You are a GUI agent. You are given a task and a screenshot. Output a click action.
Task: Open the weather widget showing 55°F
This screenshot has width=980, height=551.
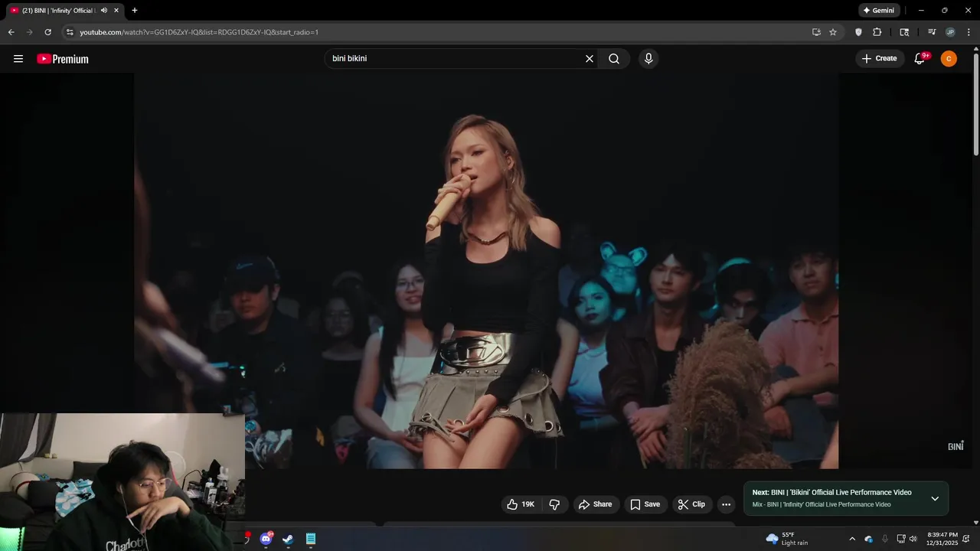click(x=787, y=539)
